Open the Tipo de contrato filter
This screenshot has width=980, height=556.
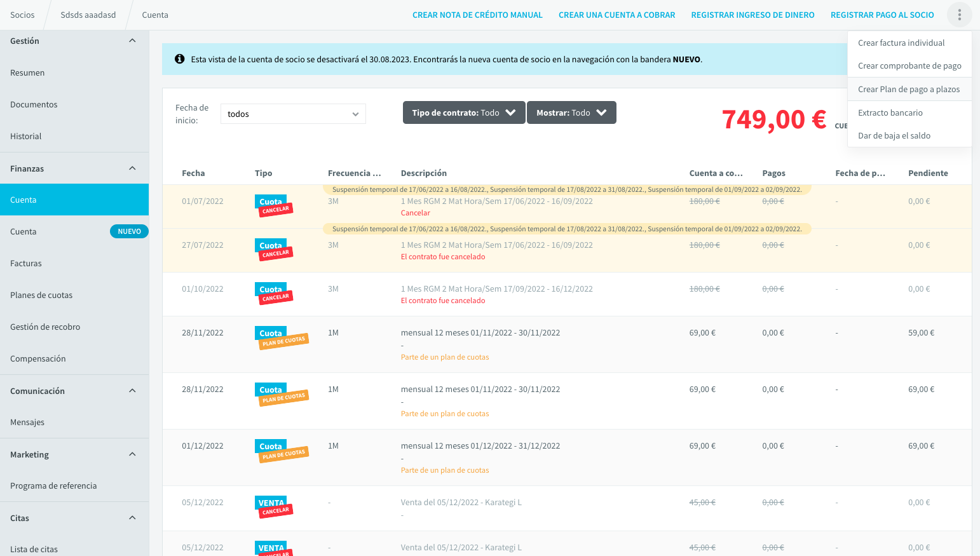[x=464, y=112]
